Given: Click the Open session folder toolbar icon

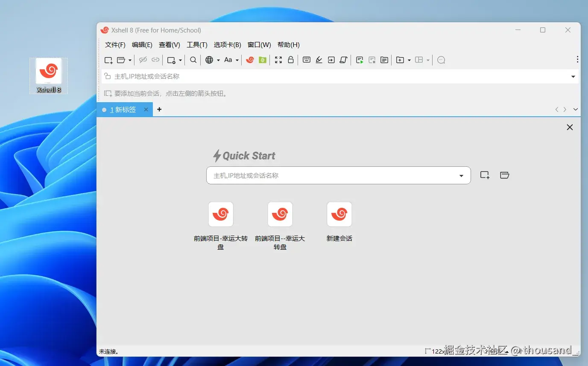Looking at the screenshot, I should [121, 60].
